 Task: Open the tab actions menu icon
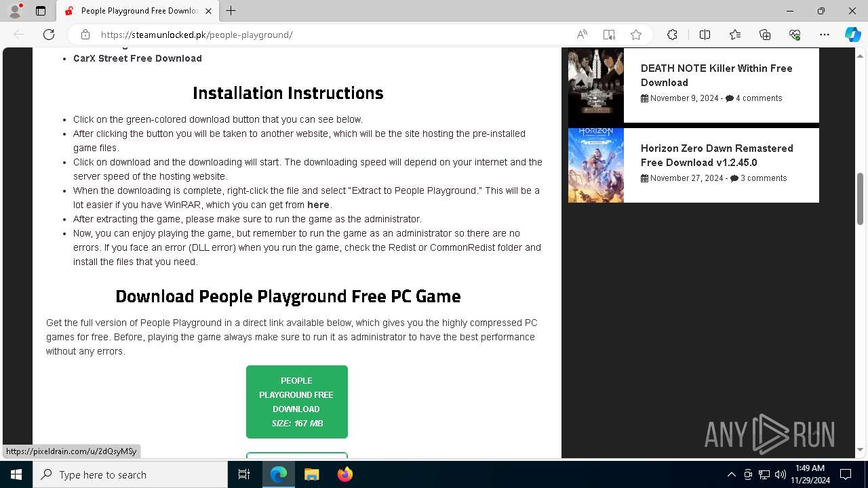41,11
